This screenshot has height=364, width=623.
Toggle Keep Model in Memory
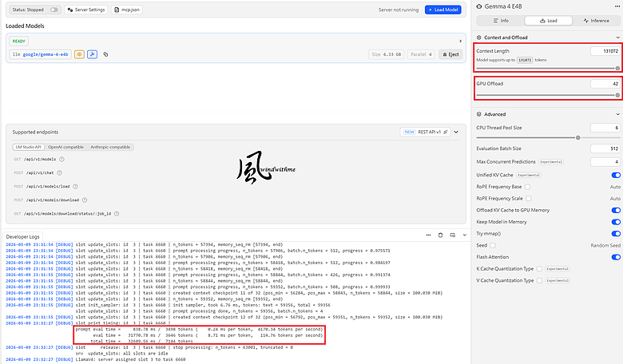[616, 222]
